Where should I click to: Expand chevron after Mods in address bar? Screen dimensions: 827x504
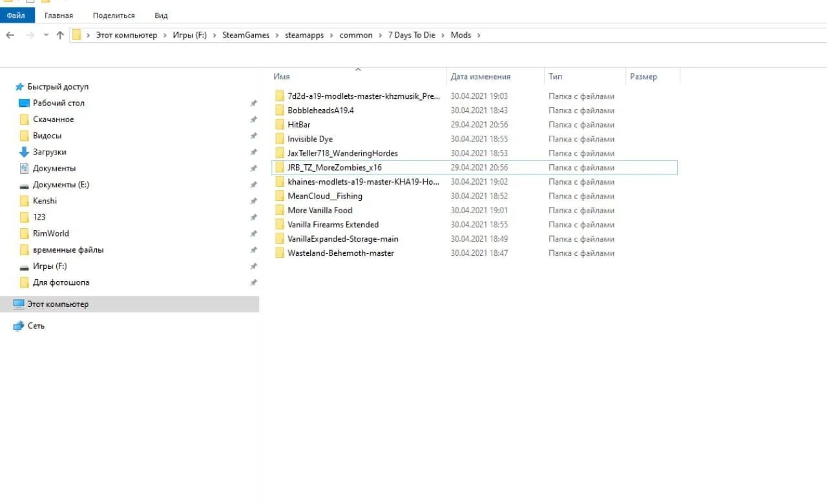tap(479, 35)
